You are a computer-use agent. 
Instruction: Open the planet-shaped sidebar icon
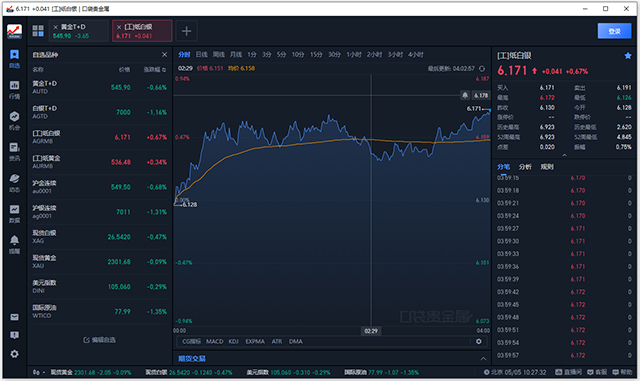(x=14, y=183)
